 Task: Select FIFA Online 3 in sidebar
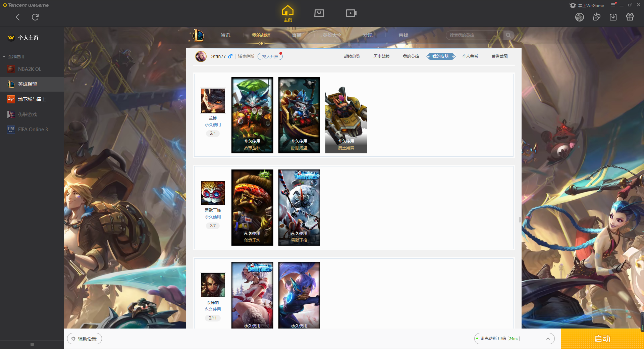[x=32, y=130]
